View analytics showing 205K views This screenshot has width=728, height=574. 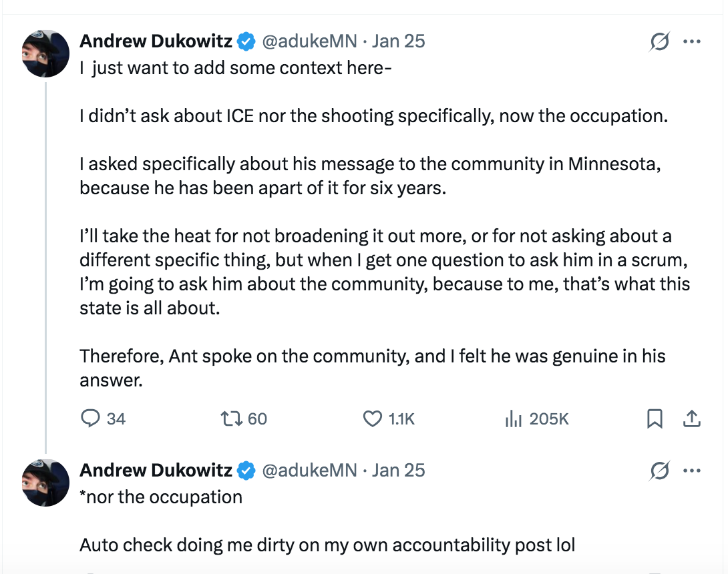point(513,418)
